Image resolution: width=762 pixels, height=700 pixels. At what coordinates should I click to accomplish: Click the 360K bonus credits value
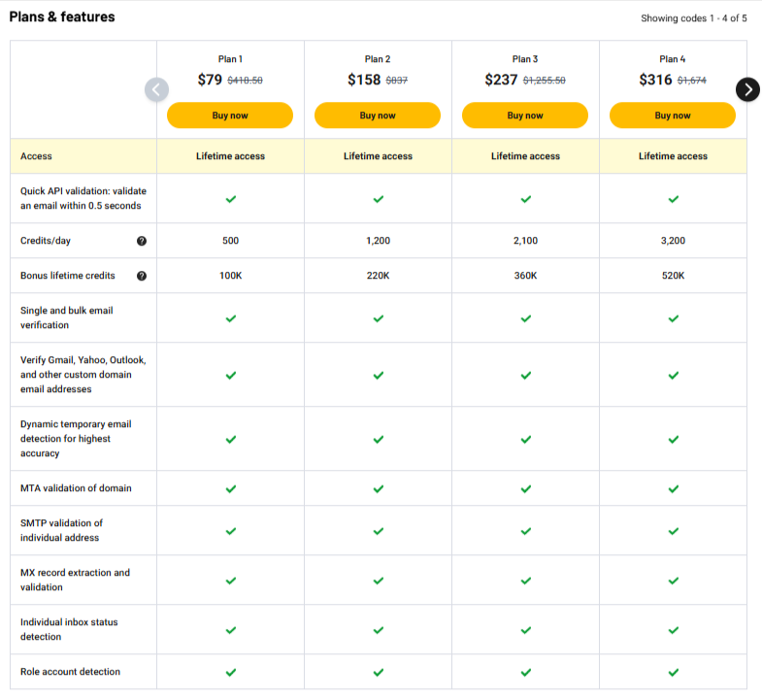click(x=525, y=276)
